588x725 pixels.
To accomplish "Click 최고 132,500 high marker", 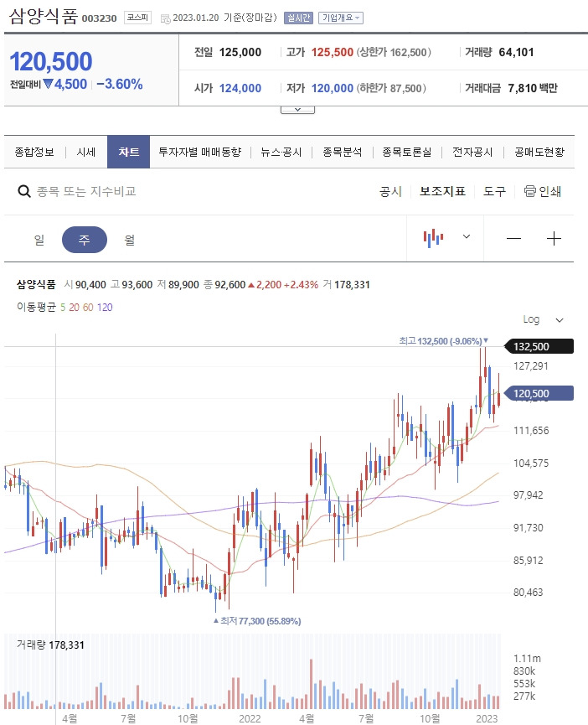I will coord(443,341).
